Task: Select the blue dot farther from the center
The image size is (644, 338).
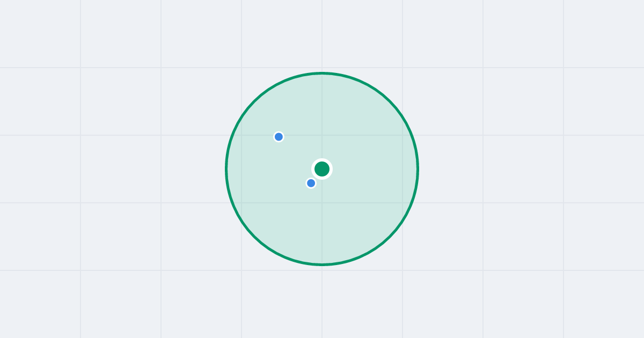Action: (x=279, y=137)
